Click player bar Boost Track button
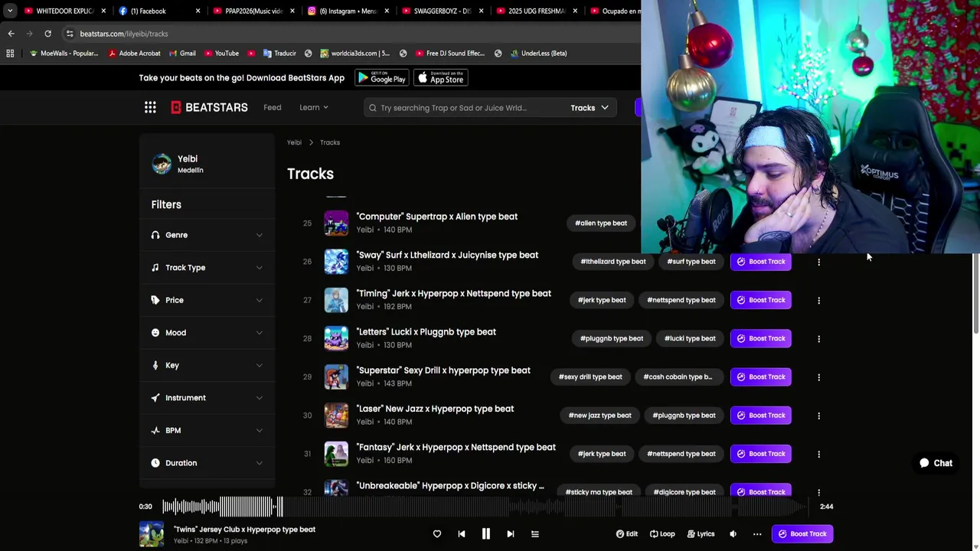The width and height of the screenshot is (980, 551). [x=802, y=534]
